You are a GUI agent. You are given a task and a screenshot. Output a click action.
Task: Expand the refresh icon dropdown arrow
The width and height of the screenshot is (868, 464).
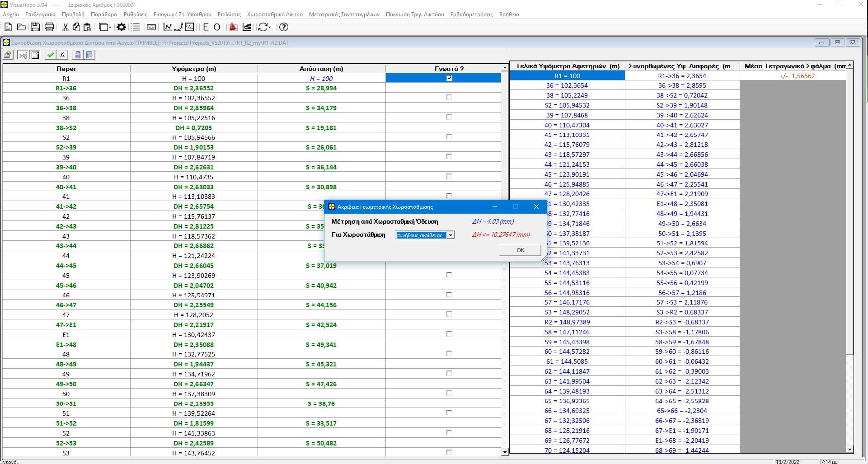(270, 27)
